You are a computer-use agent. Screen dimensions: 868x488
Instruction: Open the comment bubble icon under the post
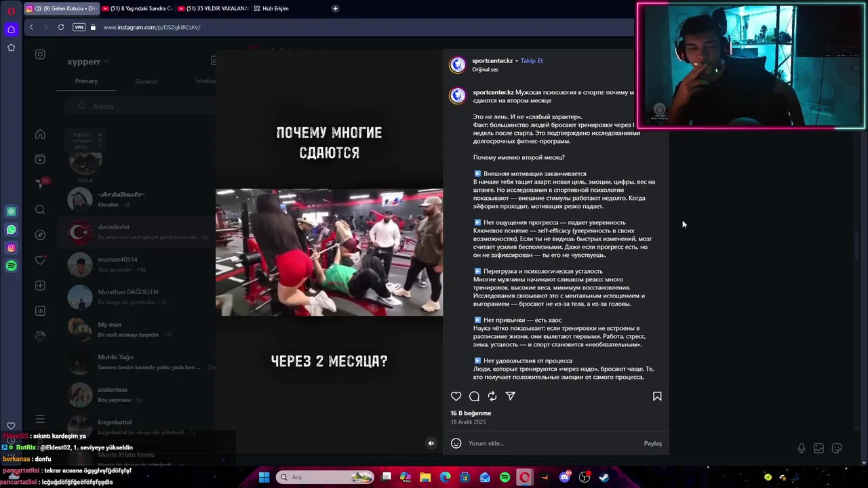(x=474, y=396)
